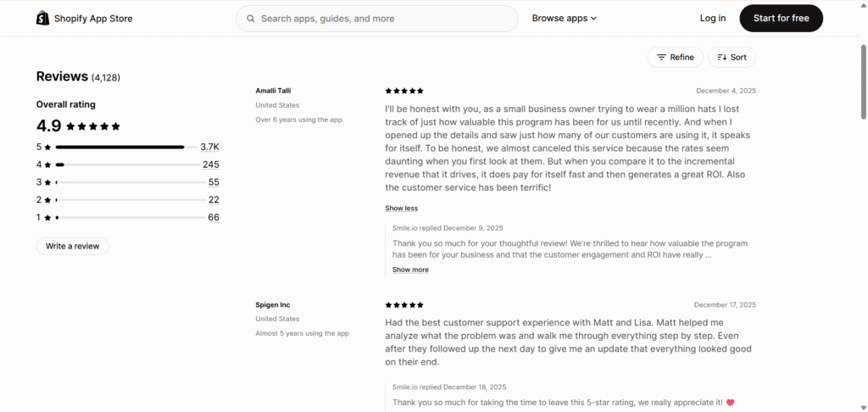Click the Write a review button

point(72,246)
